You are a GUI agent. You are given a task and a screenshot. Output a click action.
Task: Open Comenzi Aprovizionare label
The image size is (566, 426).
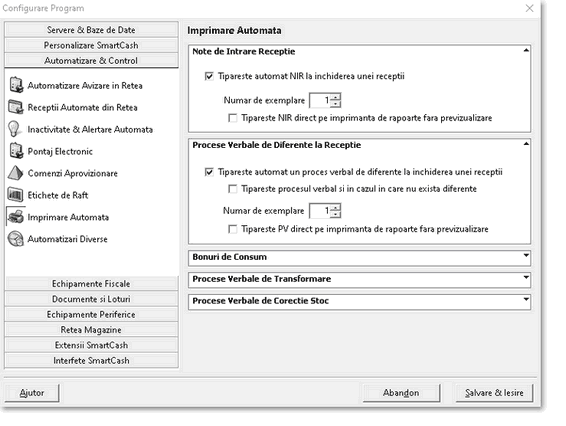tap(73, 174)
